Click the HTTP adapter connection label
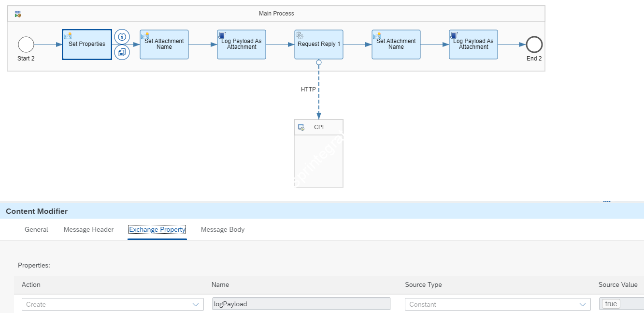 click(308, 89)
